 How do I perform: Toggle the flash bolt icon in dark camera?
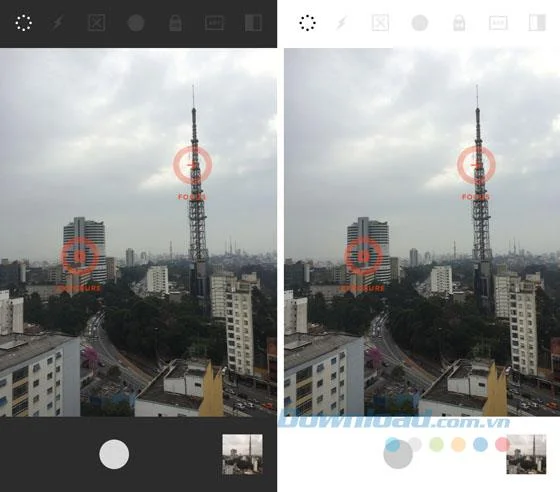pos(57,23)
